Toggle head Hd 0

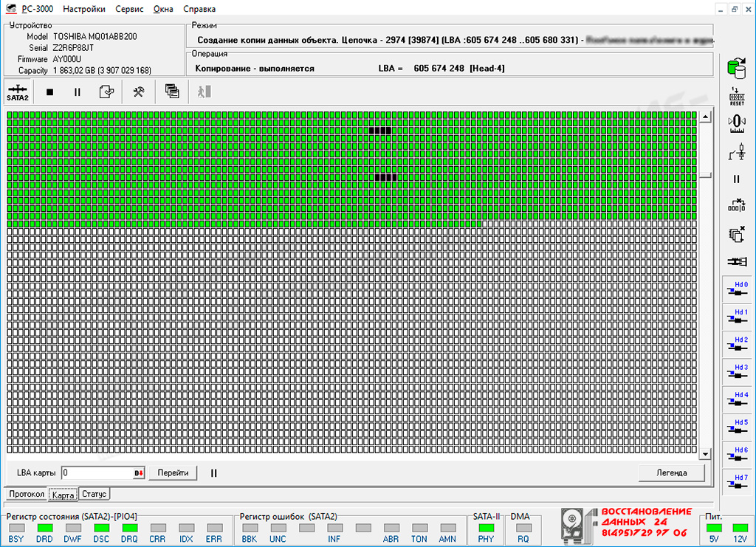click(x=738, y=289)
